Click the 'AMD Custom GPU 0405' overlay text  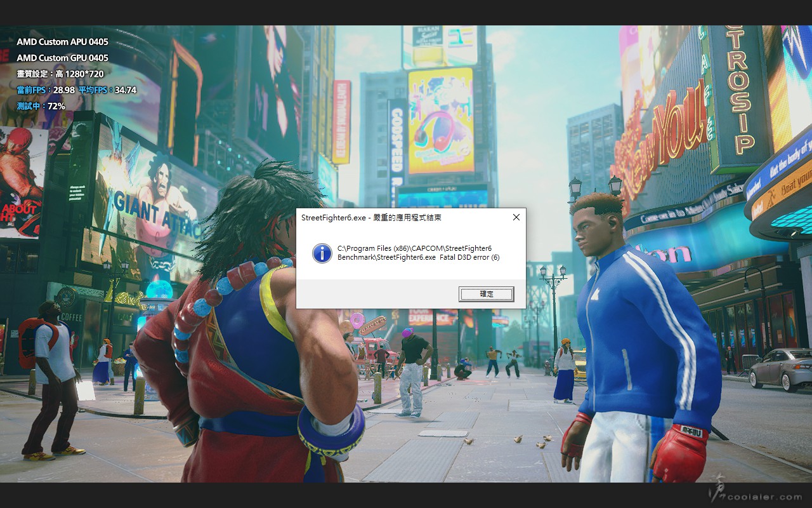click(x=62, y=58)
